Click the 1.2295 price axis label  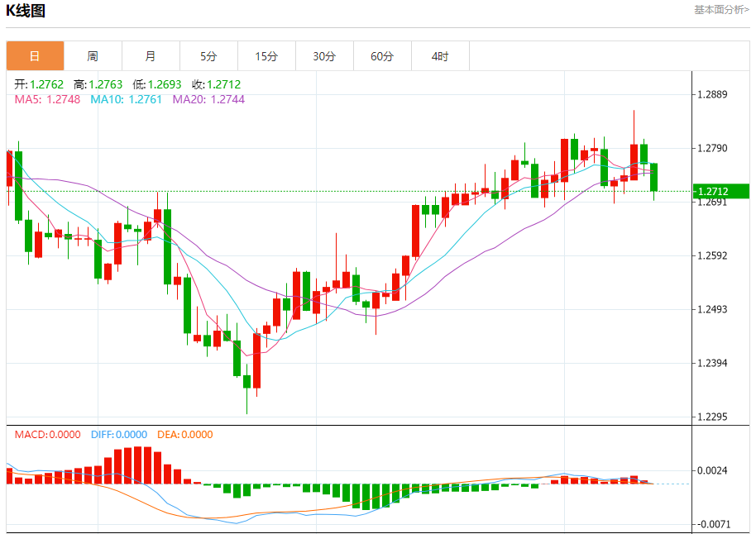coord(713,417)
